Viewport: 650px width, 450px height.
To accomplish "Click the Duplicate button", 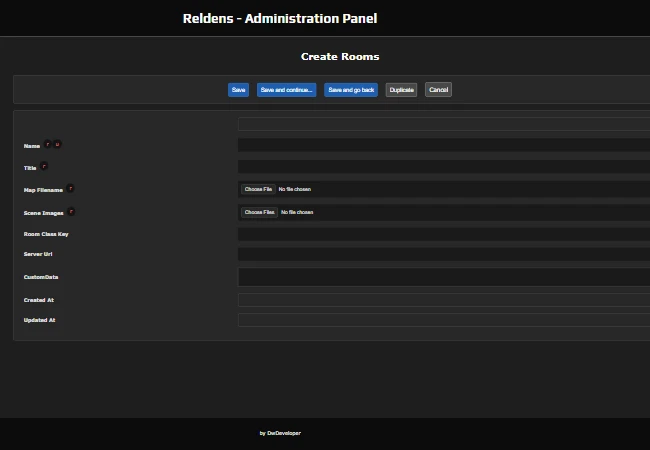I will tap(401, 90).
